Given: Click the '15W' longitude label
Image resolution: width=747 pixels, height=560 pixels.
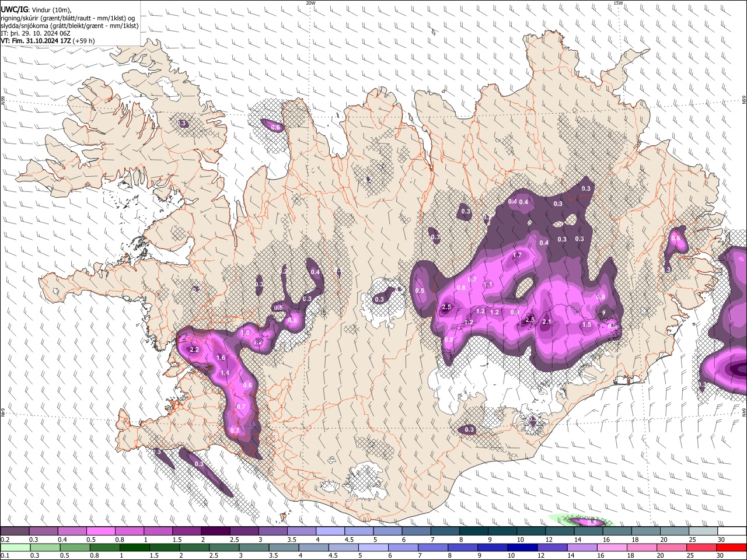Looking at the screenshot, I should pos(618,3).
